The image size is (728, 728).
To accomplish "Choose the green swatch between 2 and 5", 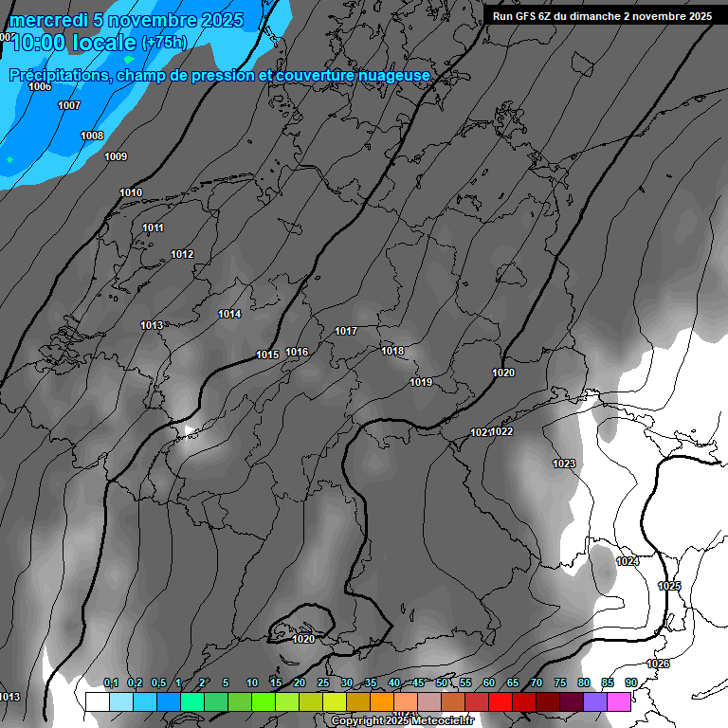I will pyautogui.click(x=216, y=701).
